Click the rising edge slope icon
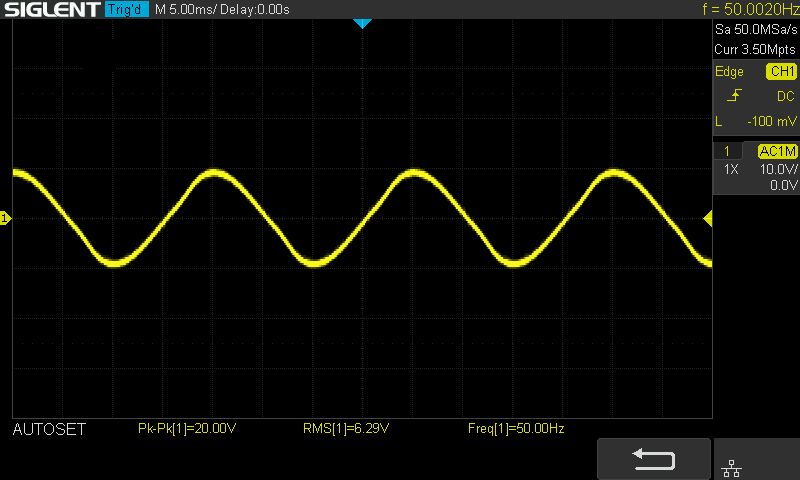The height and width of the screenshot is (480, 800). [734, 95]
